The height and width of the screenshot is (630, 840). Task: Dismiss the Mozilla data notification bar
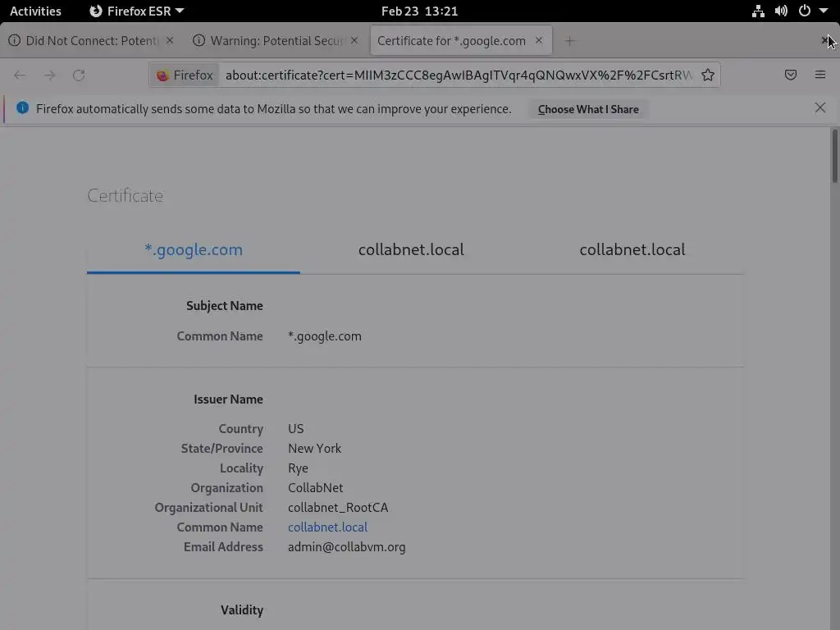click(x=819, y=108)
